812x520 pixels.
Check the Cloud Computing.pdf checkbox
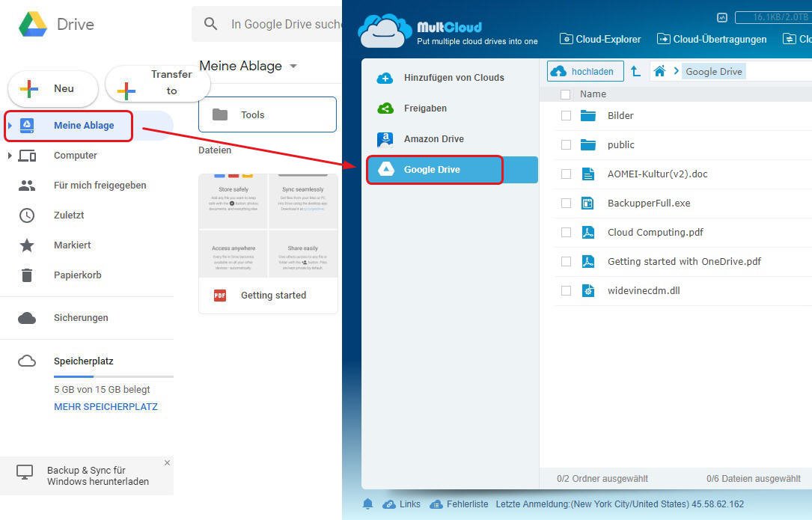point(566,233)
